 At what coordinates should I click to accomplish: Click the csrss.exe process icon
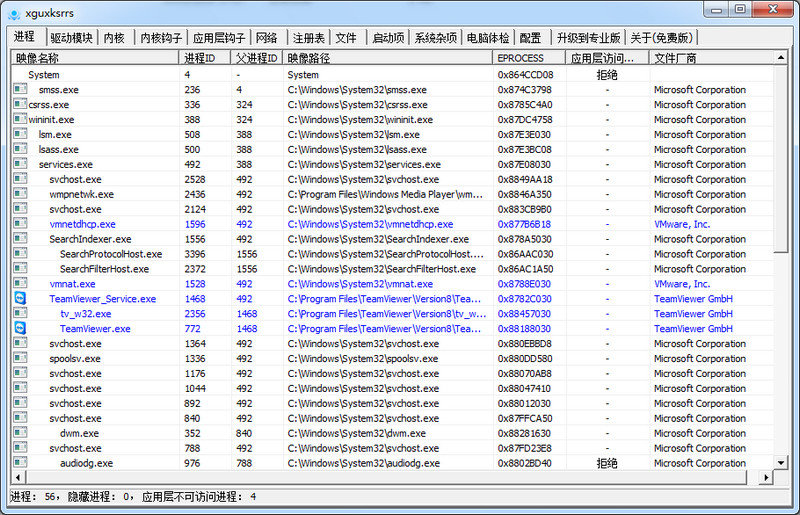[20, 105]
